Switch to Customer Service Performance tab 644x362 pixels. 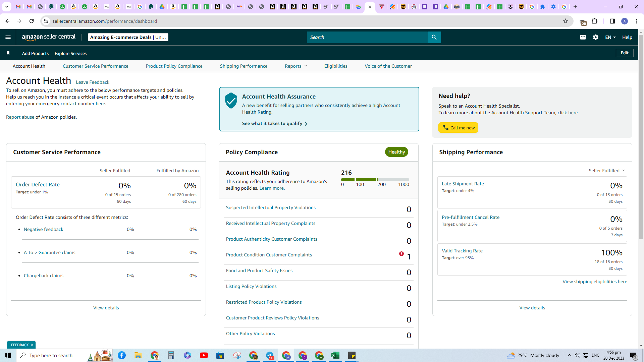pos(96,66)
